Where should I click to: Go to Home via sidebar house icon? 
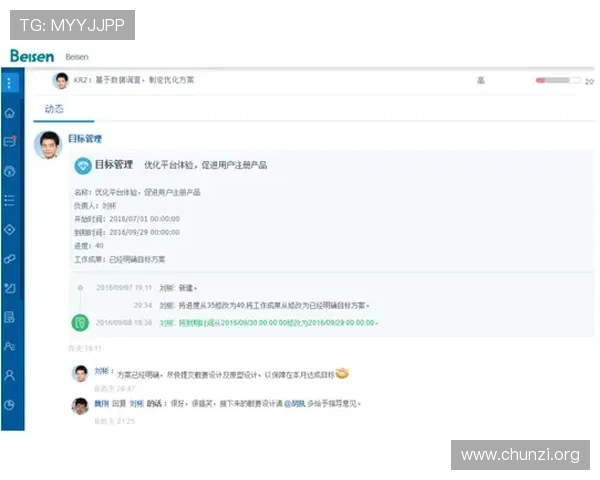10,113
